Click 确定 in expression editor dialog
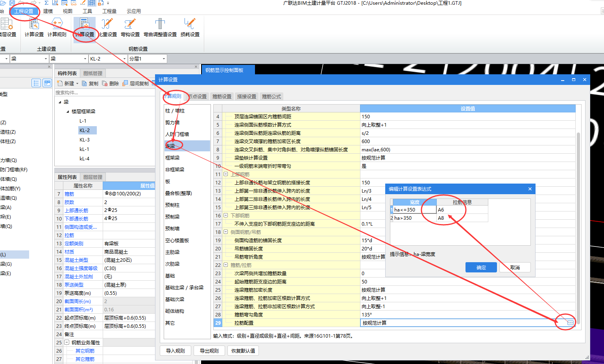 (481, 267)
